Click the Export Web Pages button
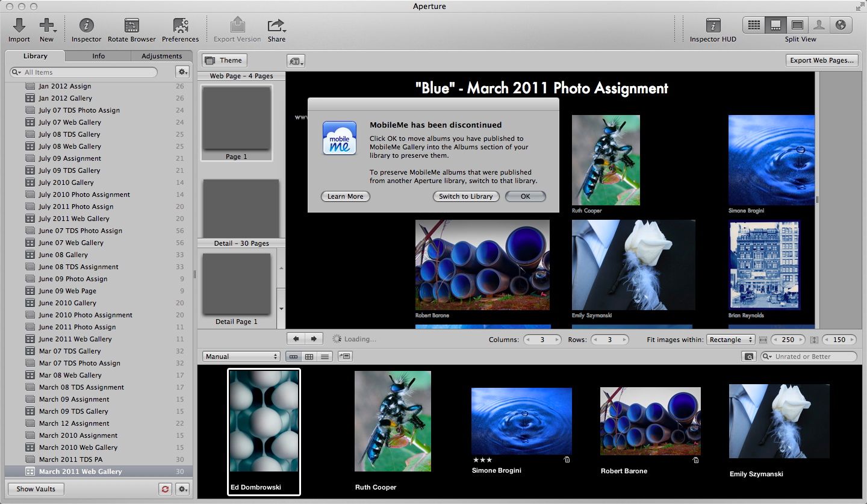The width and height of the screenshot is (867, 504). pos(821,60)
